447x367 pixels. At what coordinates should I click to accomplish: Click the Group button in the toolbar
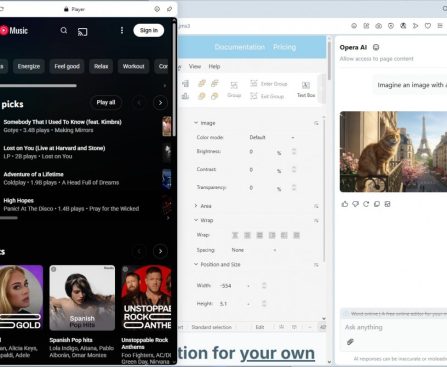click(x=234, y=89)
